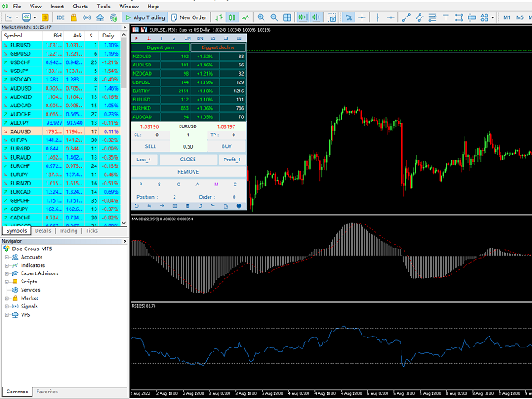Expand the Signals tree node
The height and width of the screenshot is (399, 532).
[x=7, y=307]
